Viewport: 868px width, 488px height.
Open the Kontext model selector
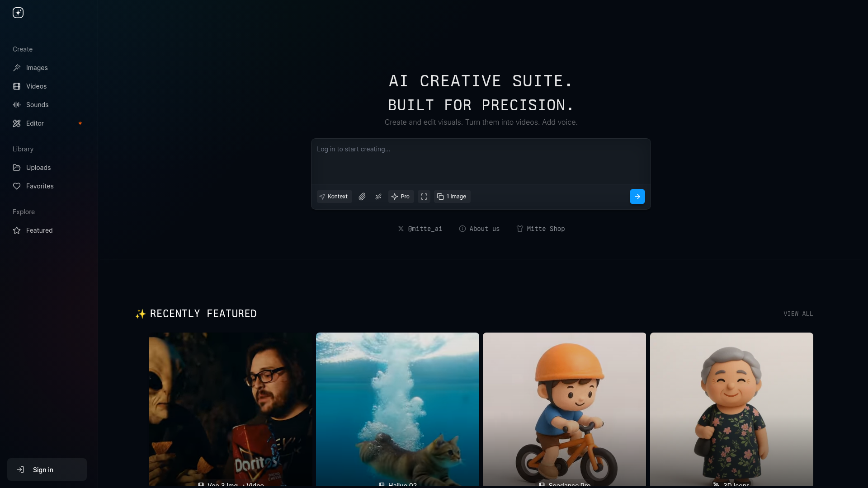pyautogui.click(x=334, y=197)
